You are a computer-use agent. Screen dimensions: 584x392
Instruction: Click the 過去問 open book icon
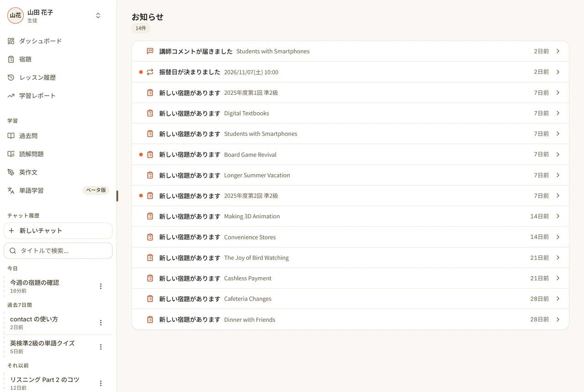click(x=11, y=136)
